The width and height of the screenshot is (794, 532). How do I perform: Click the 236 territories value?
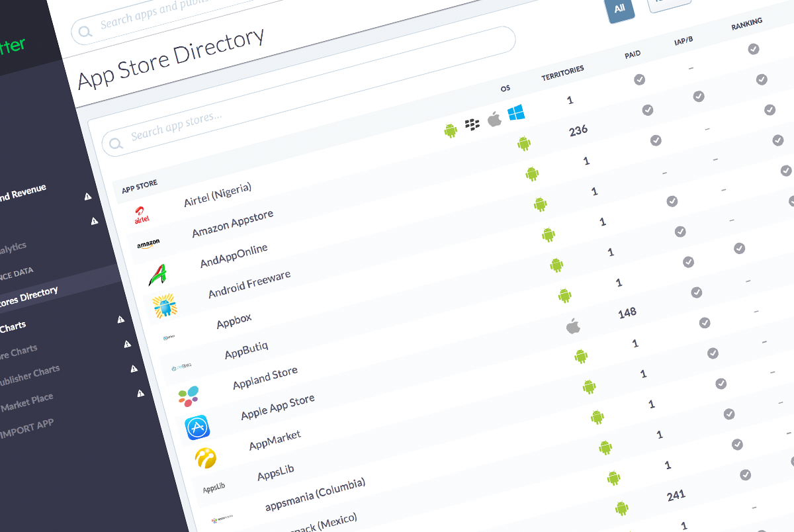pos(578,130)
